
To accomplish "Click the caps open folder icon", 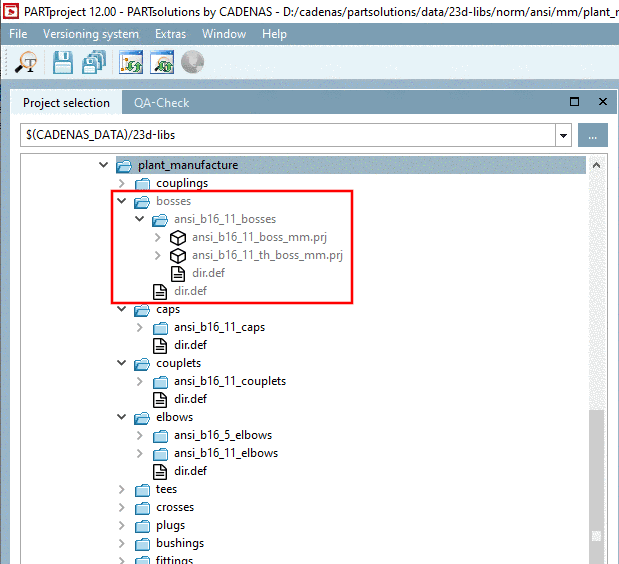I will pos(142,310).
